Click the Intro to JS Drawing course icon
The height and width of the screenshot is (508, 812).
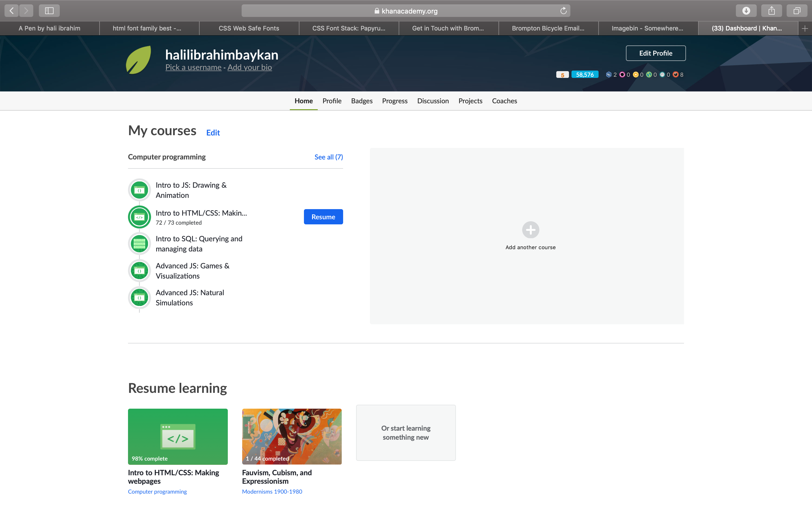pos(139,190)
